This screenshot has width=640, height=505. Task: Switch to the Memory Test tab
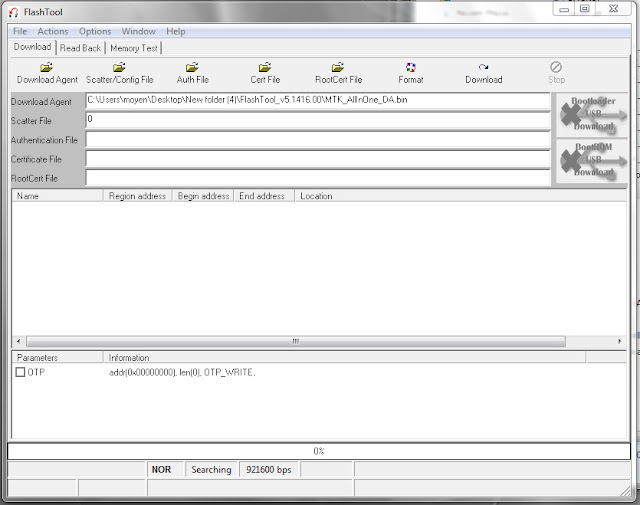[x=134, y=48]
